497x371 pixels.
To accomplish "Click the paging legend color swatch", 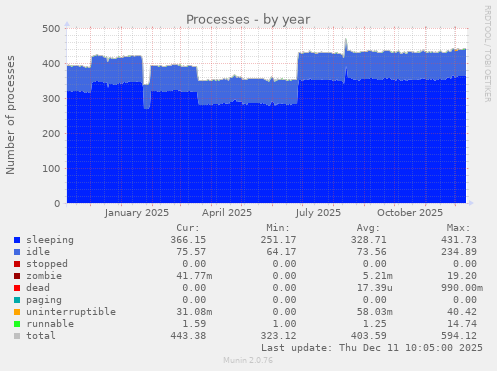I will [x=17, y=300].
